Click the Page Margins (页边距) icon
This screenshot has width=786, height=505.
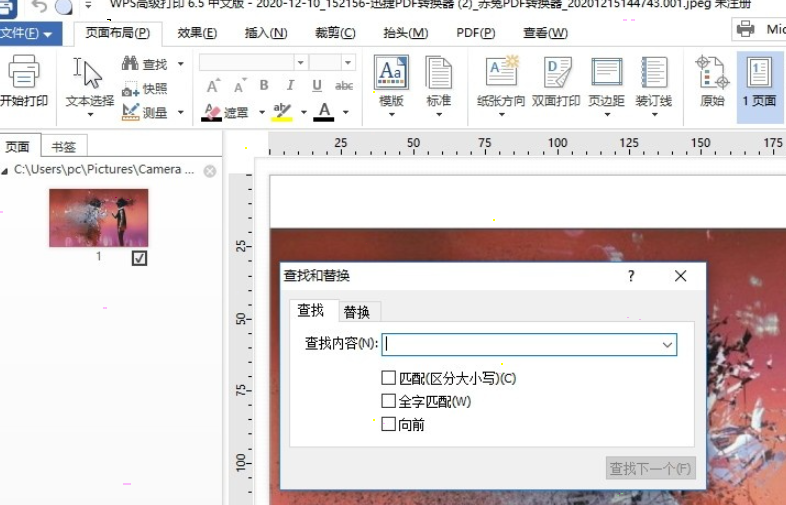(607, 72)
